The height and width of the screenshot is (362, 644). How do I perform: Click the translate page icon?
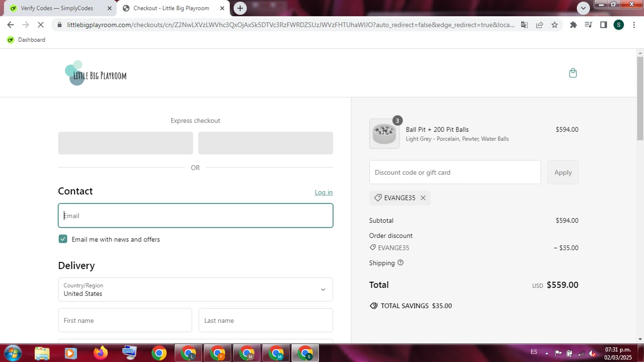(x=524, y=25)
